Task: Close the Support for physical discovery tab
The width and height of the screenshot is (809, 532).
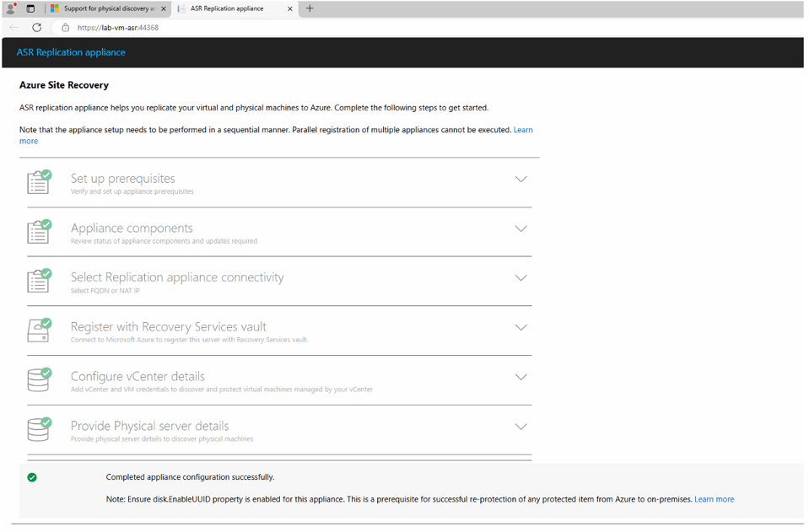Action: pos(164,8)
